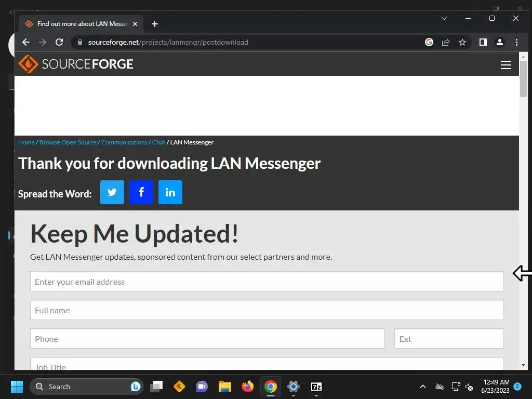Open Chat breadcrumb link
Image resolution: width=532 pixels, height=399 pixels.
158,142
